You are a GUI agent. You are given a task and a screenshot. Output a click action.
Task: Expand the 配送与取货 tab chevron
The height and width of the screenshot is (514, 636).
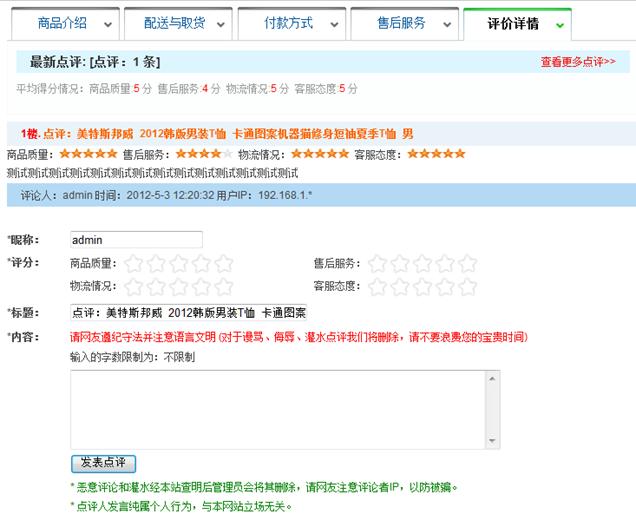click(221, 25)
